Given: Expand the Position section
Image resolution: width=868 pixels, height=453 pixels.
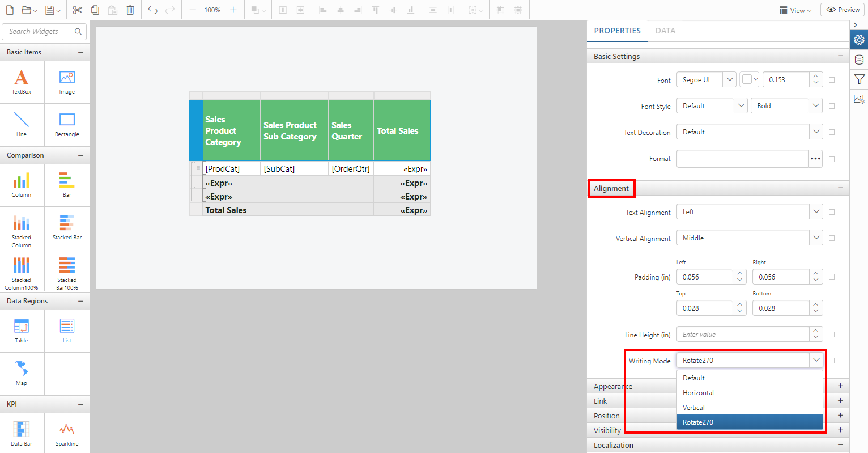Looking at the screenshot, I should pos(840,416).
